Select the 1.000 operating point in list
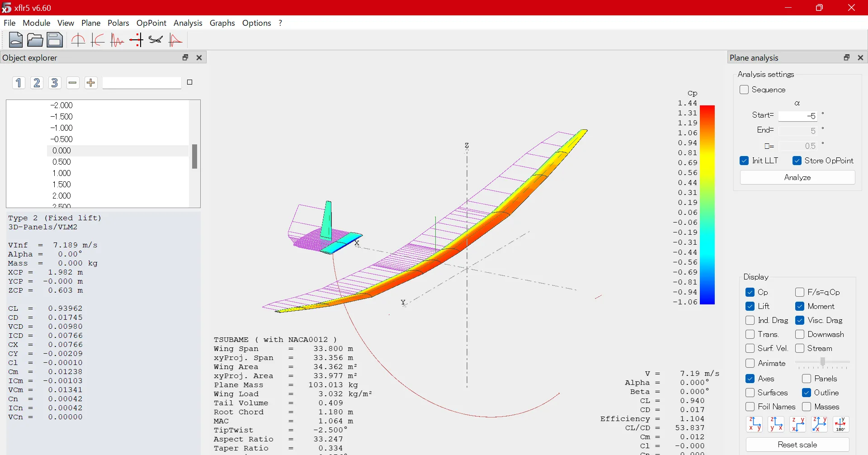 [62, 173]
